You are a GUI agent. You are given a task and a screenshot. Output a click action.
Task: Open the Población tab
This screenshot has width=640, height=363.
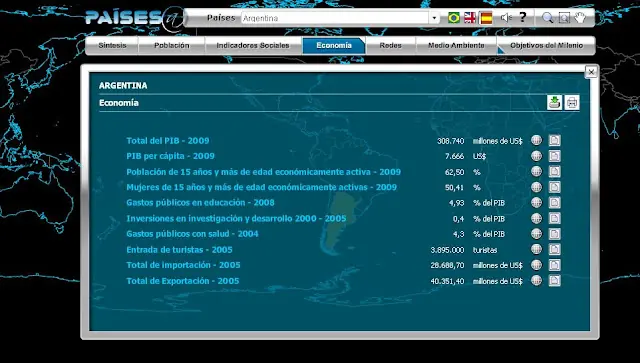point(172,45)
